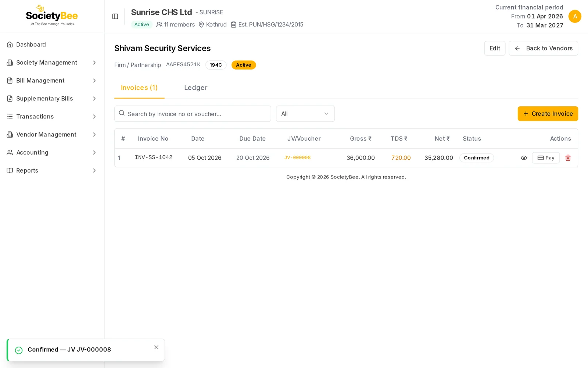588x368 pixels.
Task: Click the Accounting users icon
Action: click(10, 152)
